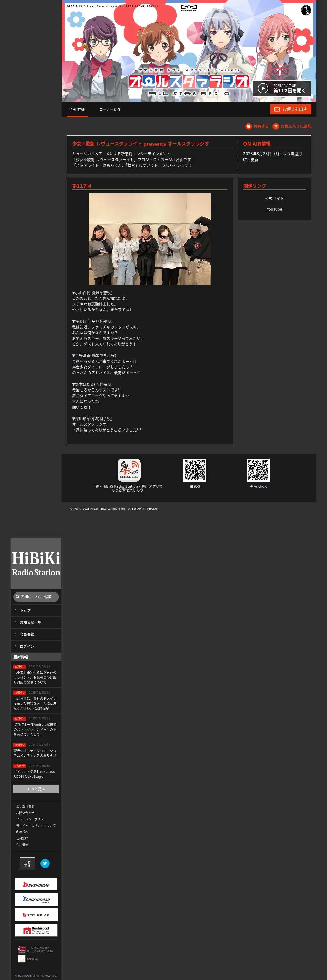This screenshot has height=980, width=327.
Task: Click the badge icon beside ID36922
Action: (x=22, y=959)
